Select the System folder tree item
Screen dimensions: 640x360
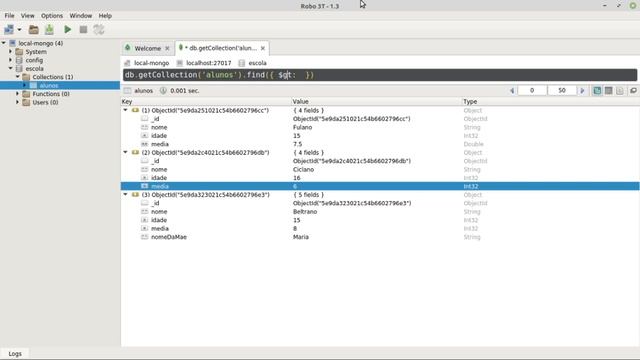click(x=36, y=51)
